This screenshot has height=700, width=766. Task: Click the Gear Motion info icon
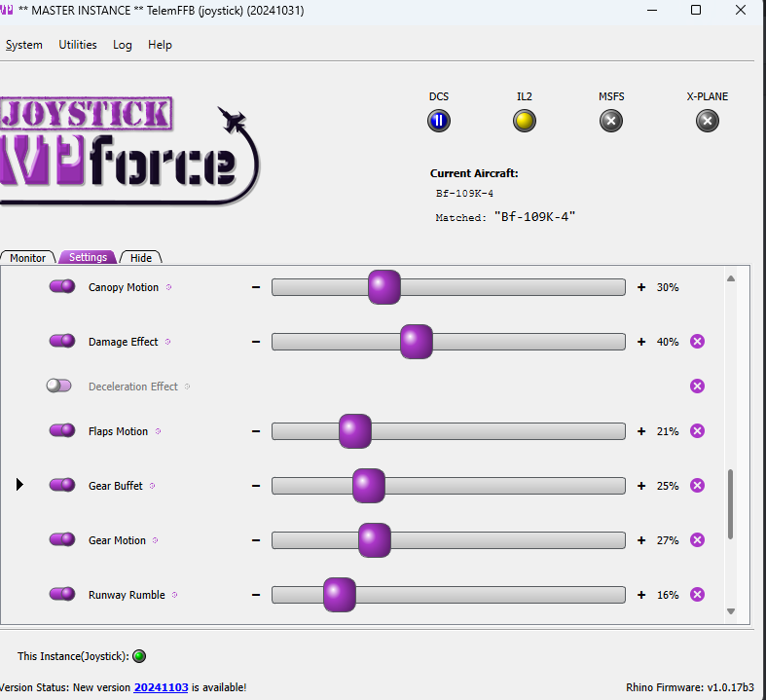click(x=155, y=540)
